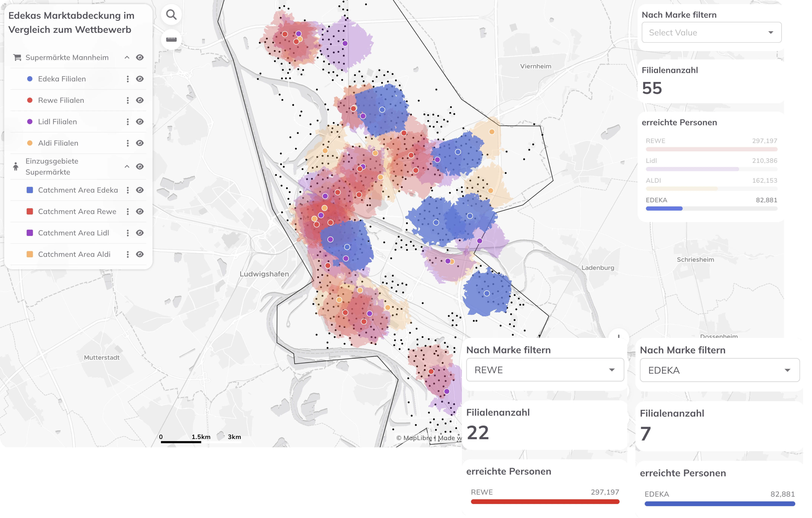Hide the Catchment Area Edeka layer
Image resolution: width=812 pixels, height=518 pixels.
(x=140, y=190)
